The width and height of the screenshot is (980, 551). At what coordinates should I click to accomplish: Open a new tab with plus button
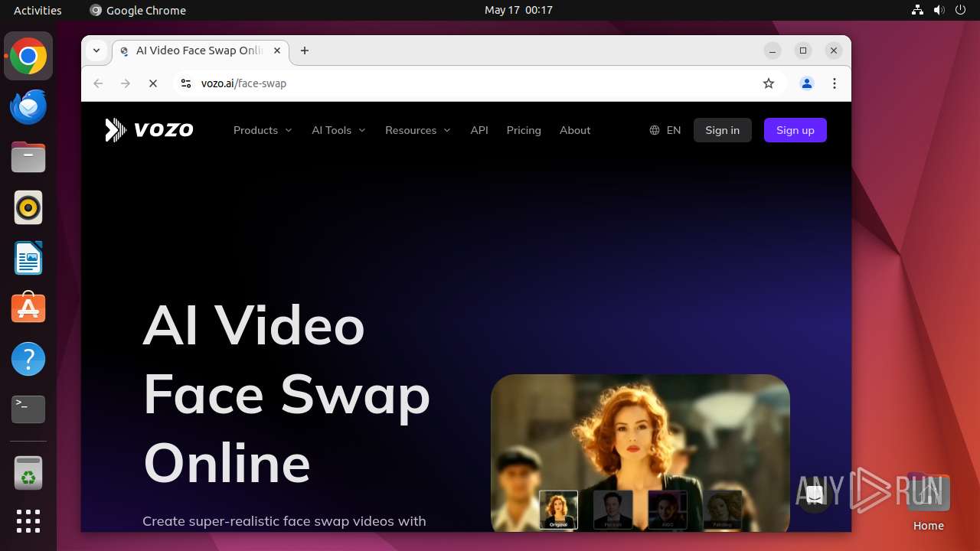pos(305,51)
